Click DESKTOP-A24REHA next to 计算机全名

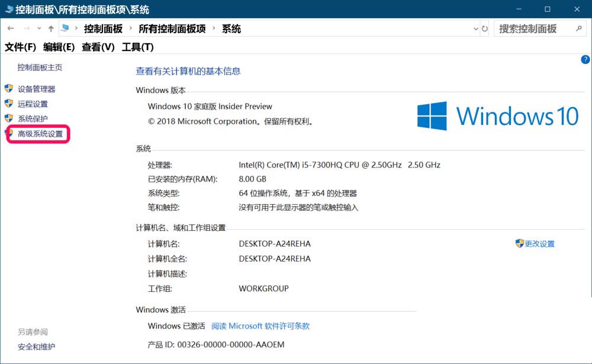(x=275, y=259)
